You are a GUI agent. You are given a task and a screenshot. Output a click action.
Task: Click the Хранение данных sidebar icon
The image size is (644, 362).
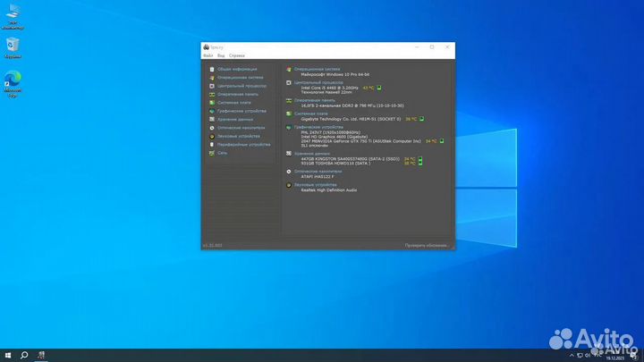[212, 119]
